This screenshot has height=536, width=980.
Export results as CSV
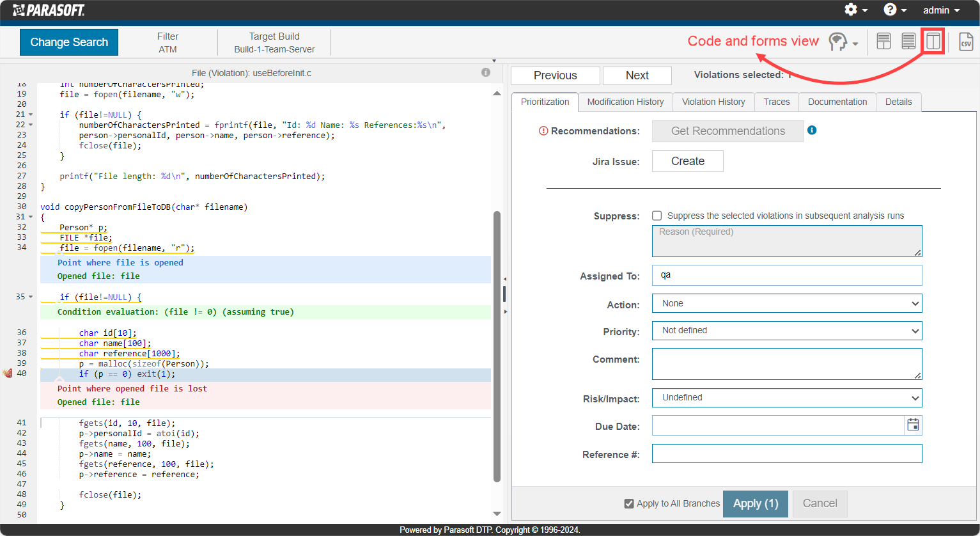tap(966, 42)
